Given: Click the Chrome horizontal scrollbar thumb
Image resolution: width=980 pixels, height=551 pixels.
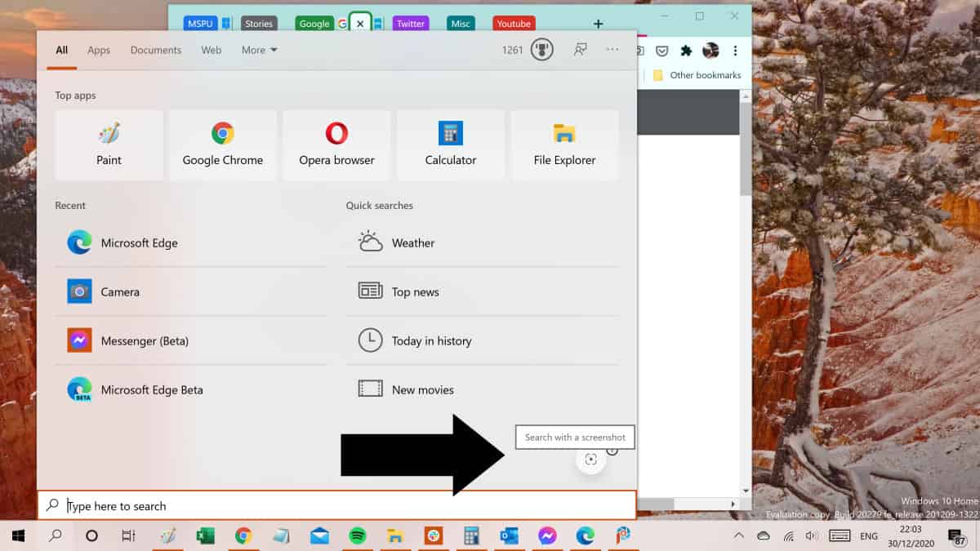Looking at the screenshot, I should pos(656,504).
